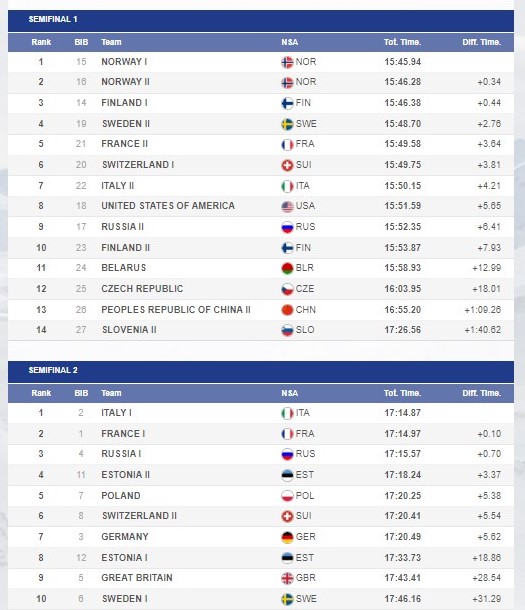This screenshot has width=525, height=610.
Task: Sort Semifinal 1 by Tot. Time column
Action: (402, 42)
